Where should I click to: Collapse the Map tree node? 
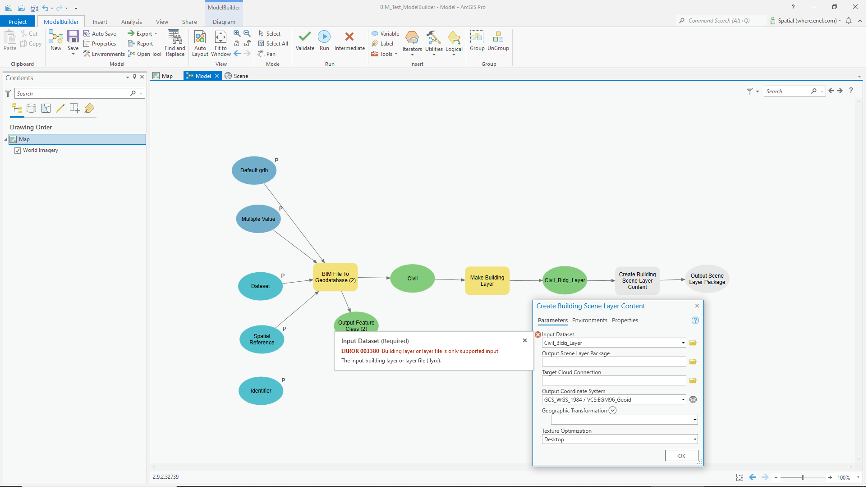point(6,140)
